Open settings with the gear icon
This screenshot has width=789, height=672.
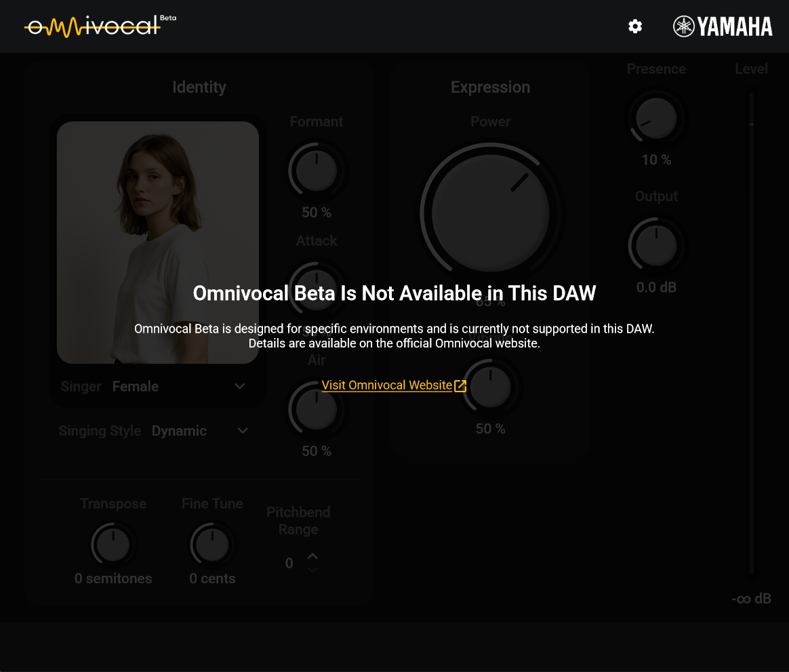635,26
